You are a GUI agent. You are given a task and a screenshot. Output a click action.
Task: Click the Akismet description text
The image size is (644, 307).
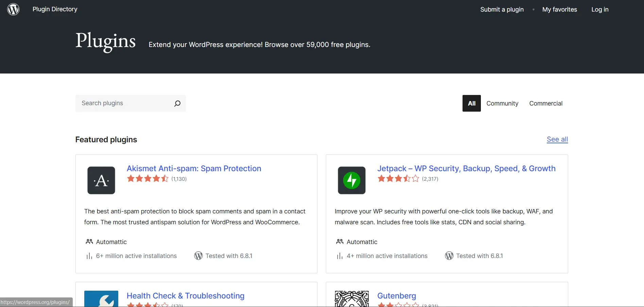point(195,217)
